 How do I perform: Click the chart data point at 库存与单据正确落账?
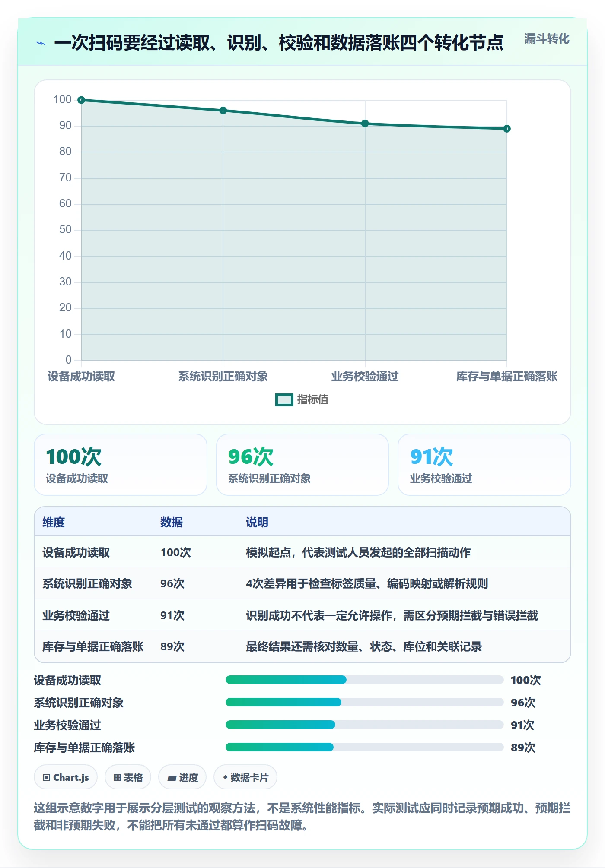click(x=507, y=129)
